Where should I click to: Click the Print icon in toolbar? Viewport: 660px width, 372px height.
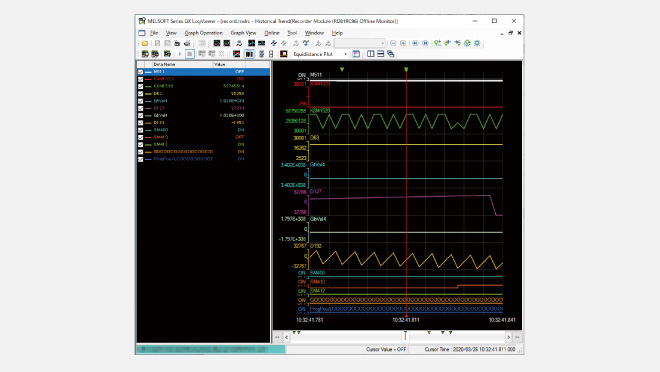187,43
